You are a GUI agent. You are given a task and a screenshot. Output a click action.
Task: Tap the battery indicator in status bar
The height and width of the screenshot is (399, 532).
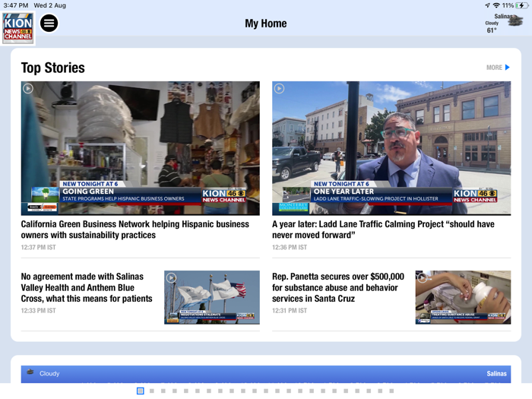click(x=521, y=5)
